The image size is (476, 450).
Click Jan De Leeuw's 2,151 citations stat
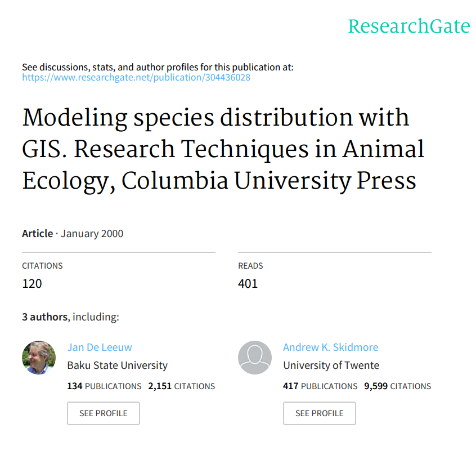coord(181,386)
